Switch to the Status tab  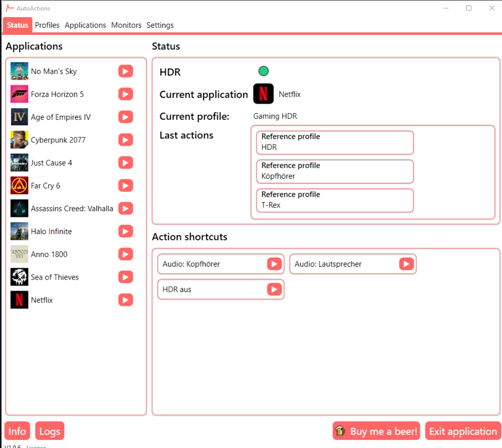coord(17,25)
